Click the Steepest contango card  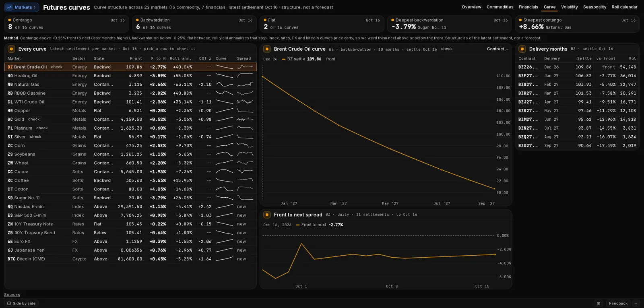[x=577, y=24]
